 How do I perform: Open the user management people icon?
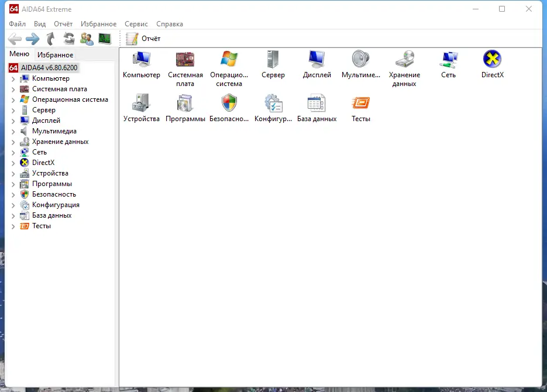pos(87,39)
